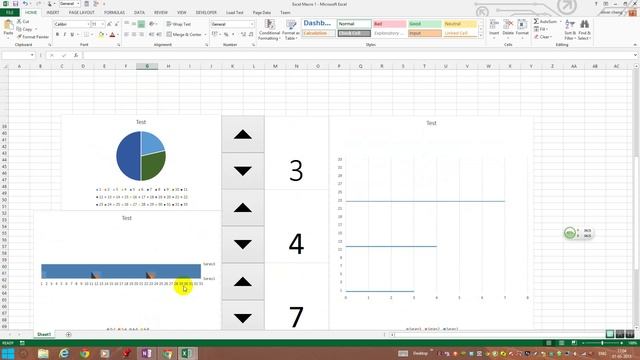The height and width of the screenshot is (360, 640).
Task: Click up arrow button beside number 3
Action: [243, 134]
